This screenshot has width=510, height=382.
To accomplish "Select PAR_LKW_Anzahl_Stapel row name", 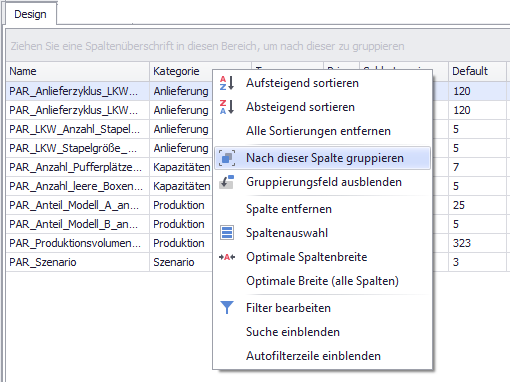I will (78, 129).
